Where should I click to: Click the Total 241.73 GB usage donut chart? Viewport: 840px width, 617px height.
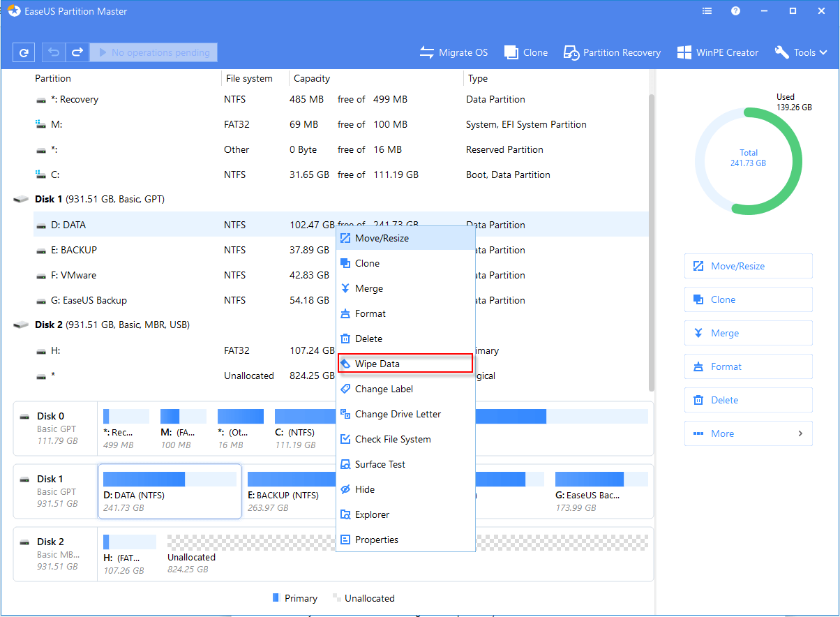[748, 161]
